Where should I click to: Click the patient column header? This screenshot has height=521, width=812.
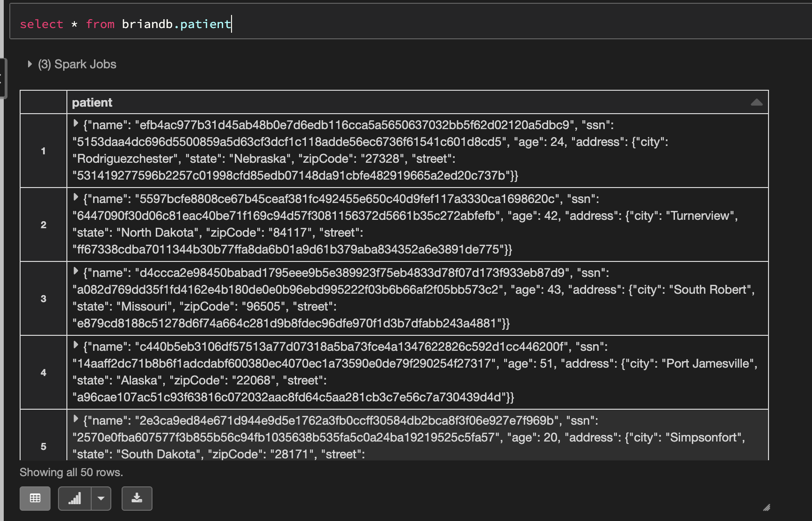coord(92,102)
